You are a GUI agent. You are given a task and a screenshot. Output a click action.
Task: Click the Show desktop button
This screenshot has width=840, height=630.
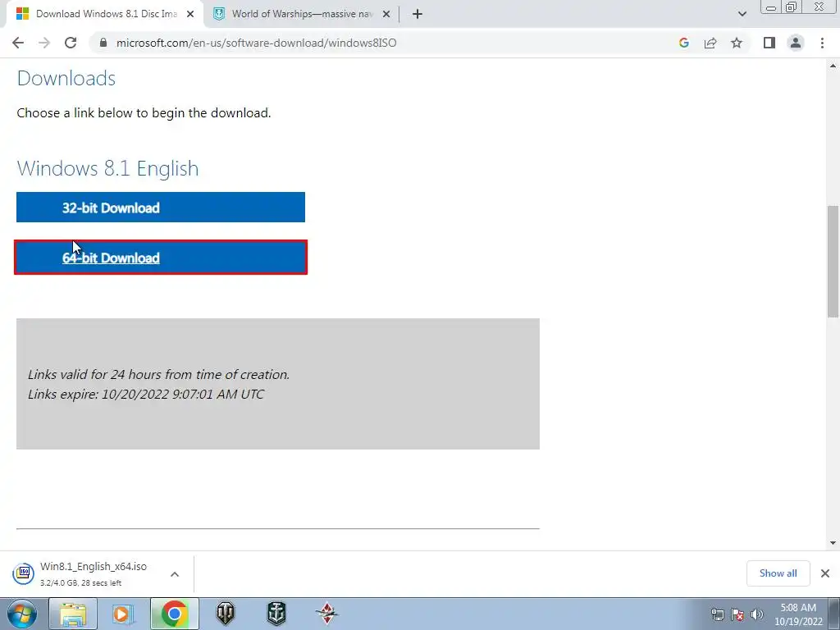834,614
